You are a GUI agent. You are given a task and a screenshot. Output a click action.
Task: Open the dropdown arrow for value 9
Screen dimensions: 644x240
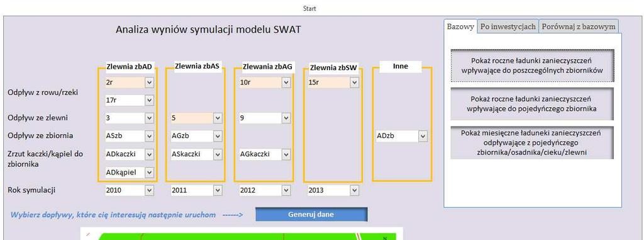tap(286, 118)
